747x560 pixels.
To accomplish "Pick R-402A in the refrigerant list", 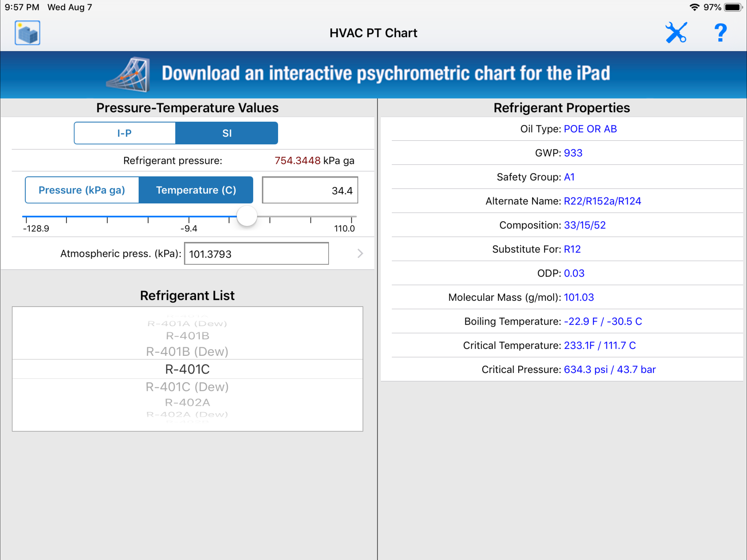I will coord(187,402).
